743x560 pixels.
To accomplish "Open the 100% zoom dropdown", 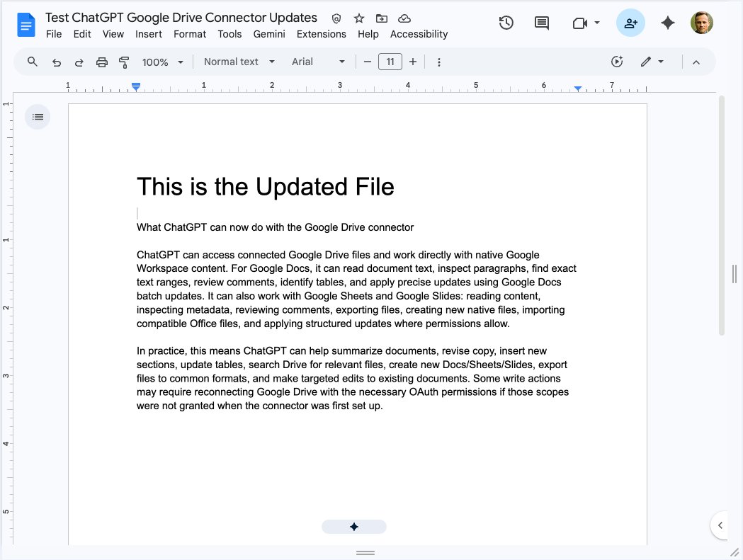I will click(162, 62).
